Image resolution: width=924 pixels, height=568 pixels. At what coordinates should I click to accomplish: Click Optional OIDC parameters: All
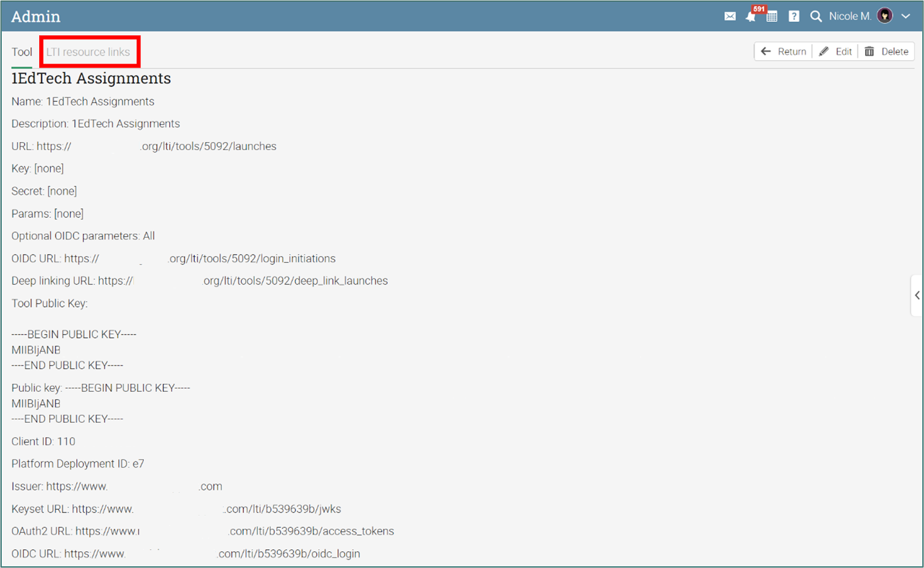[x=83, y=236]
